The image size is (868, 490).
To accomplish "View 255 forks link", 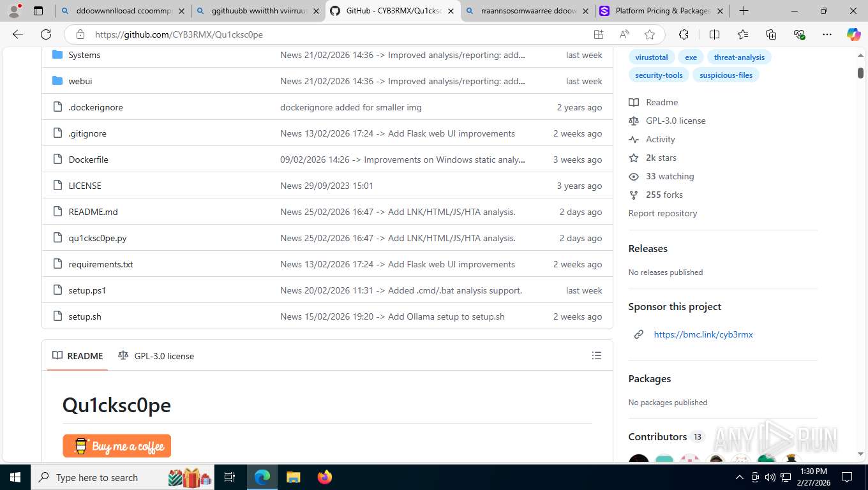I will coord(656,195).
